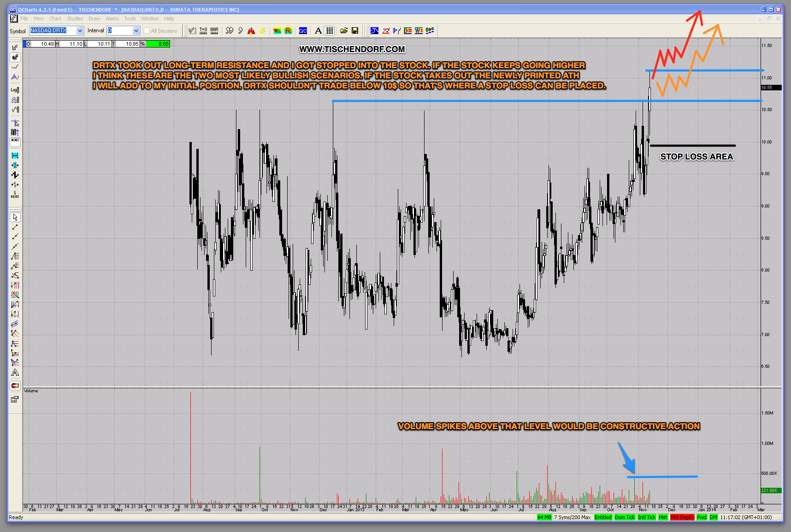Select the arrow pointer tool in sidebar
This screenshot has height=532, width=791.
(x=15, y=217)
